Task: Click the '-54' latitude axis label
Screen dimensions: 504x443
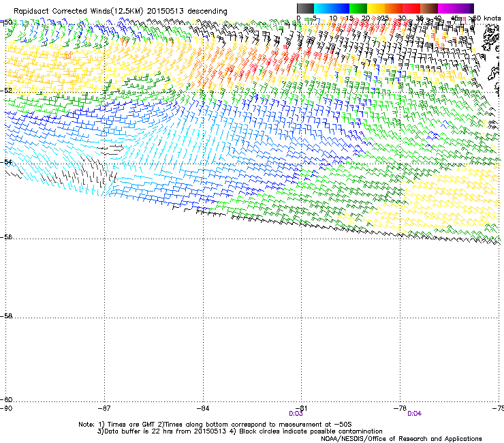Action: 6,162
